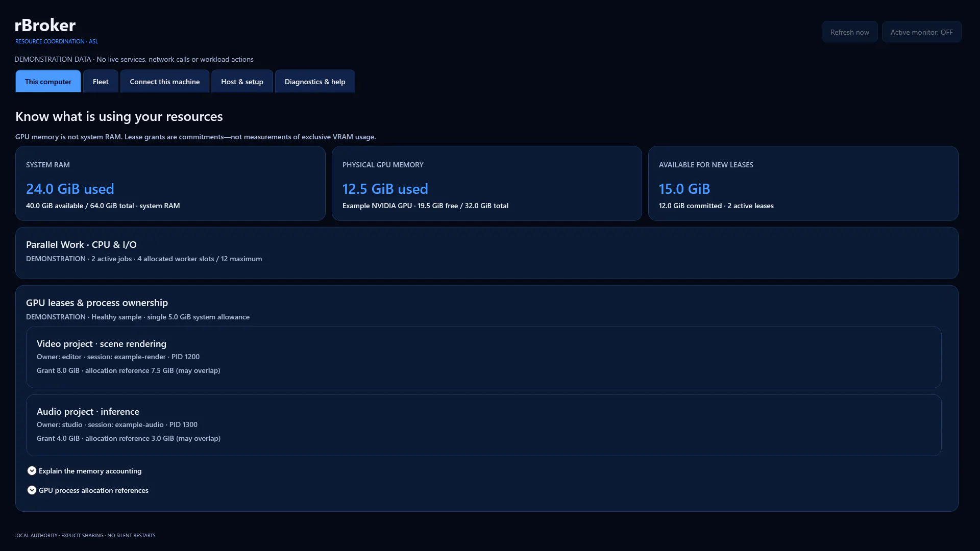Toggle the Active monitor: OFF switch
Screen dimensions: 980x551
921,32
